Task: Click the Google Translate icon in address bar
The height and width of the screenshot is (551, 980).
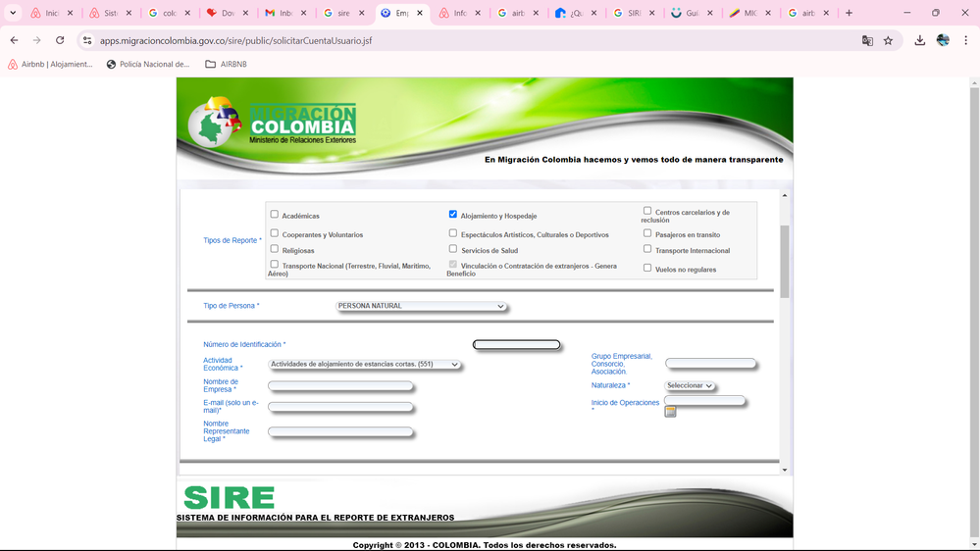Action: (867, 41)
